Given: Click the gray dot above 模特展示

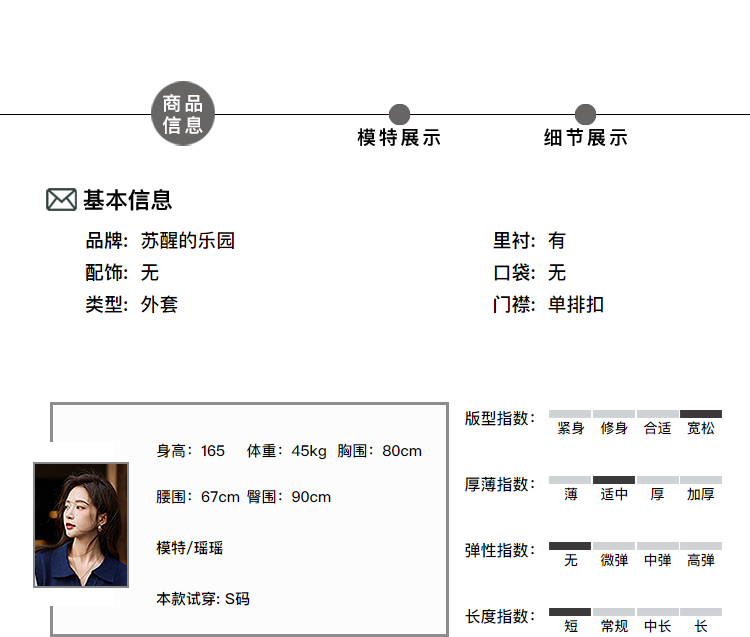Looking at the screenshot, I should coord(399,114).
